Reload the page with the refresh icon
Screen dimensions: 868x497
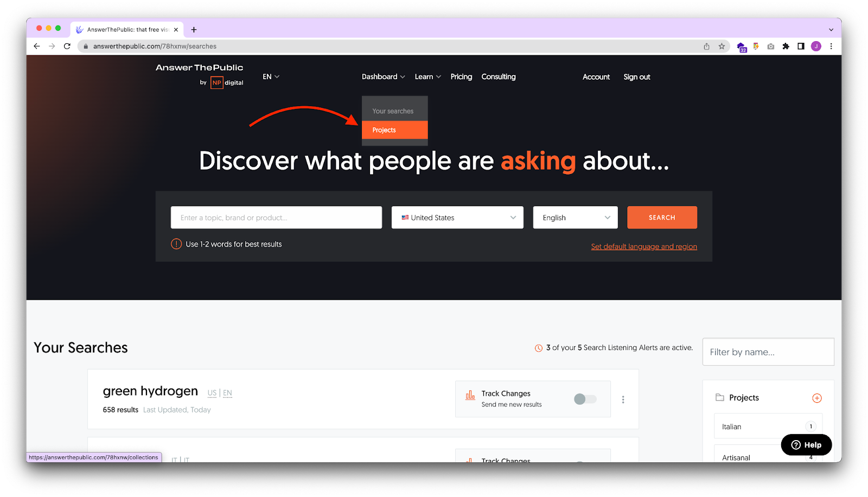tap(67, 46)
